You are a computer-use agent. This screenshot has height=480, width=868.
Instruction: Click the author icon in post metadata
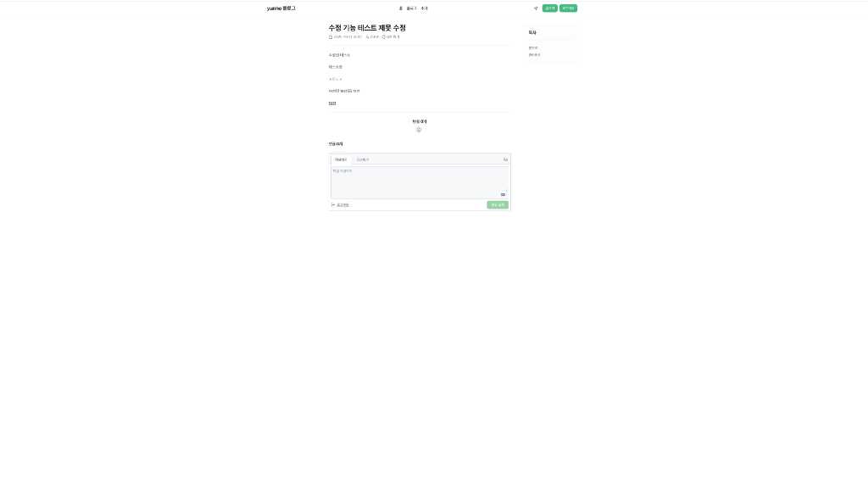[x=367, y=37]
